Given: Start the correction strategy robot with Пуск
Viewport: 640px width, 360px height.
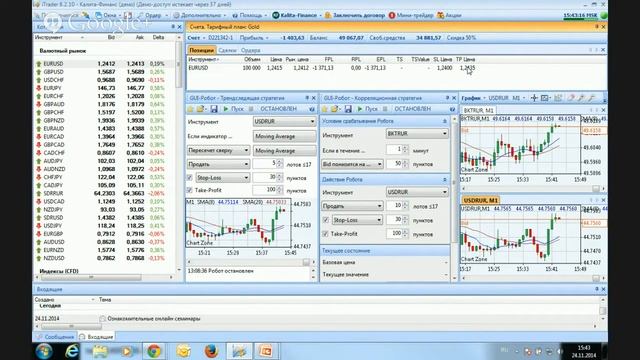Looking at the screenshot, I should pyautogui.click(x=367, y=109).
